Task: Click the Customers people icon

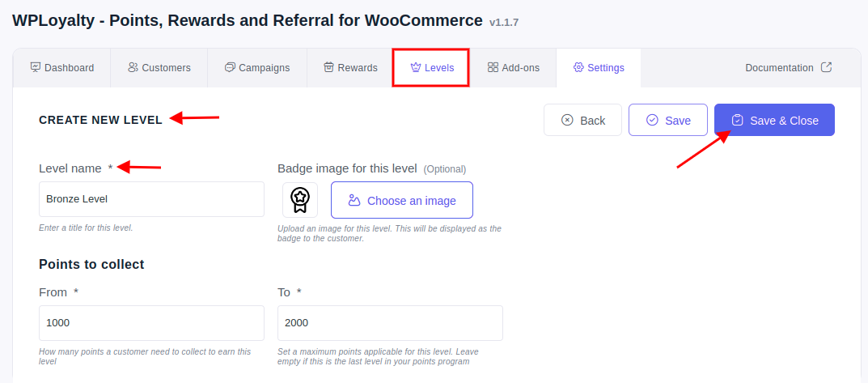Action: click(x=133, y=68)
